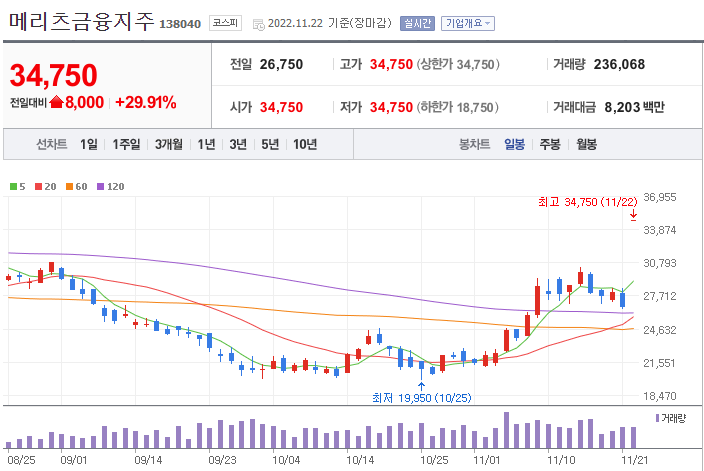Click the 전일 value 26,750
This screenshot has width=704, height=471.
coord(281,65)
